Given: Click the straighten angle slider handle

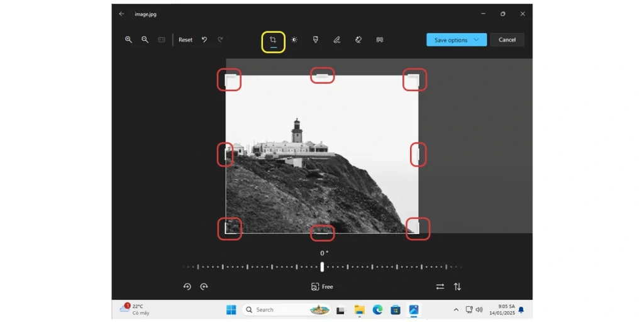Looking at the screenshot, I should pyautogui.click(x=322, y=267).
